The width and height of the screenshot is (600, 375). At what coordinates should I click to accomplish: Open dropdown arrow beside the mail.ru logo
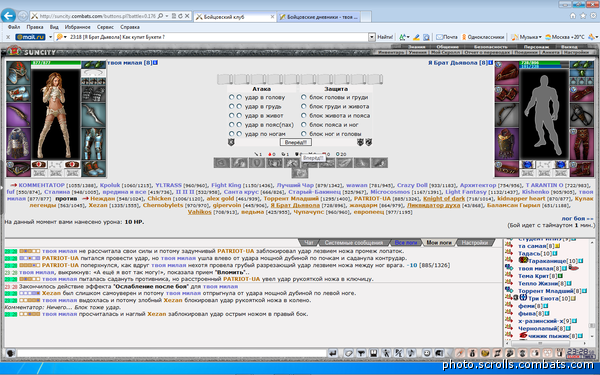tap(50, 37)
